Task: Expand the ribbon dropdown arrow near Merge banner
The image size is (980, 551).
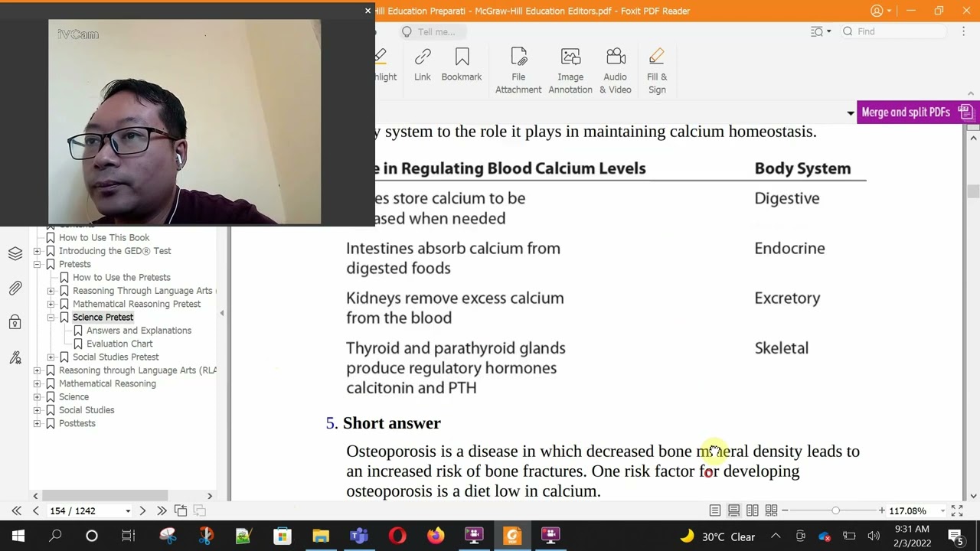Action: point(850,113)
